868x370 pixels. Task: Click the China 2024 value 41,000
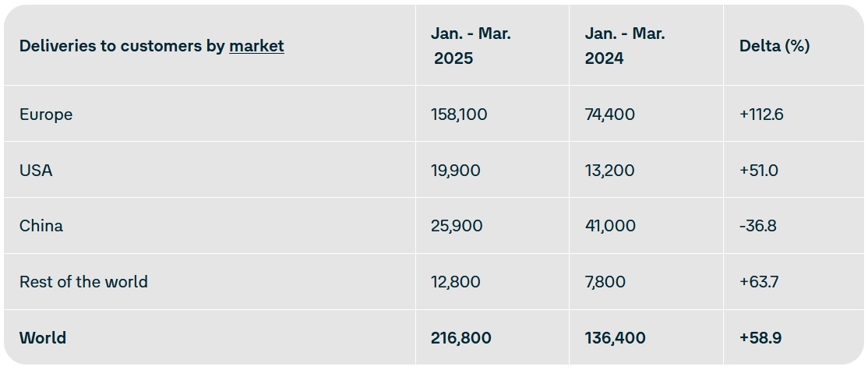point(609,226)
